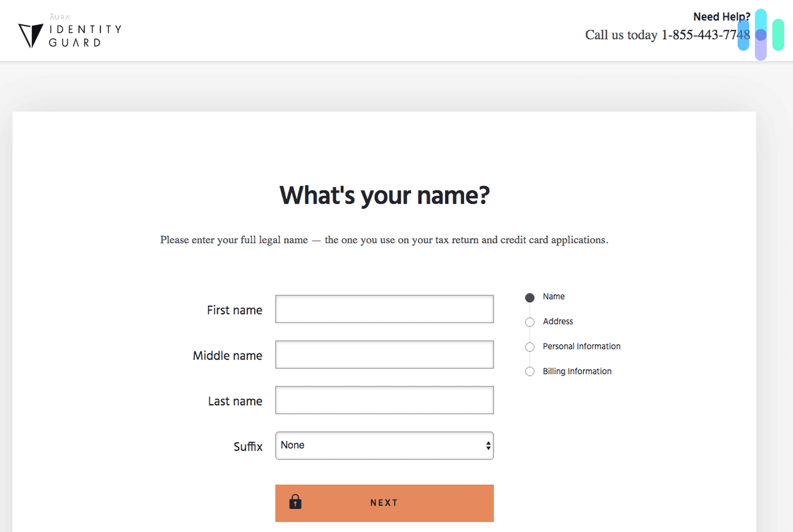Click inside the First name field
Screen dimensions: 793x532
pyautogui.click(x=384, y=309)
